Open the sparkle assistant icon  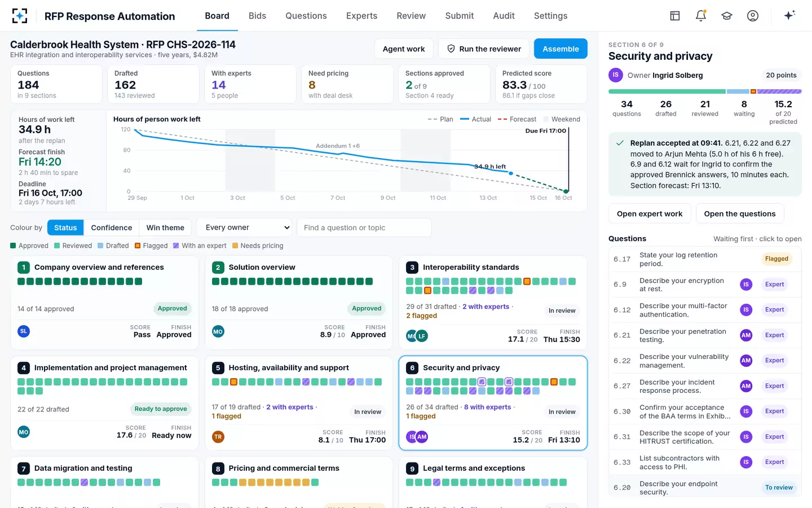(x=789, y=15)
